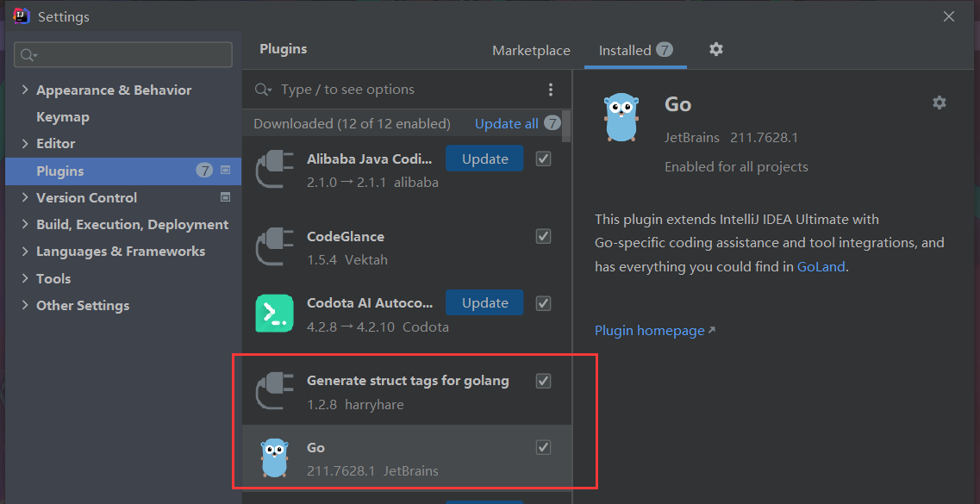Image resolution: width=980 pixels, height=504 pixels.
Task: Uncheck Generate struct tags for golang checkbox
Action: click(544, 380)
